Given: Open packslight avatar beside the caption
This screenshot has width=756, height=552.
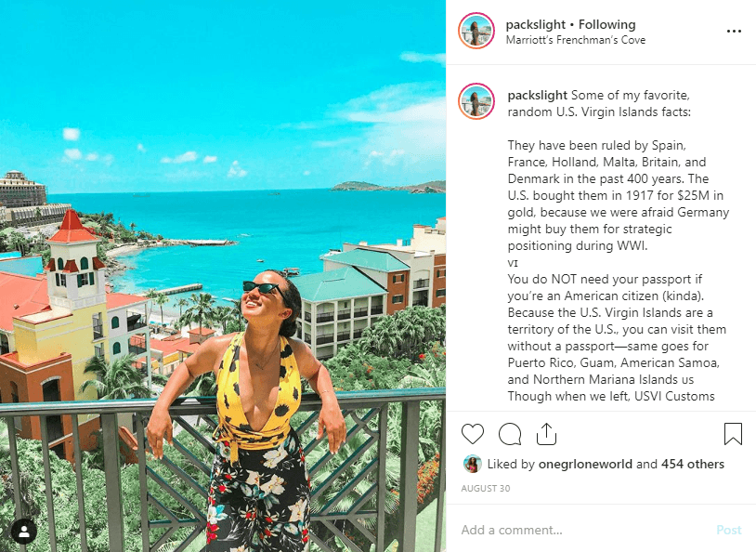Looking at the screenshot, I should (x=476, y=101).
